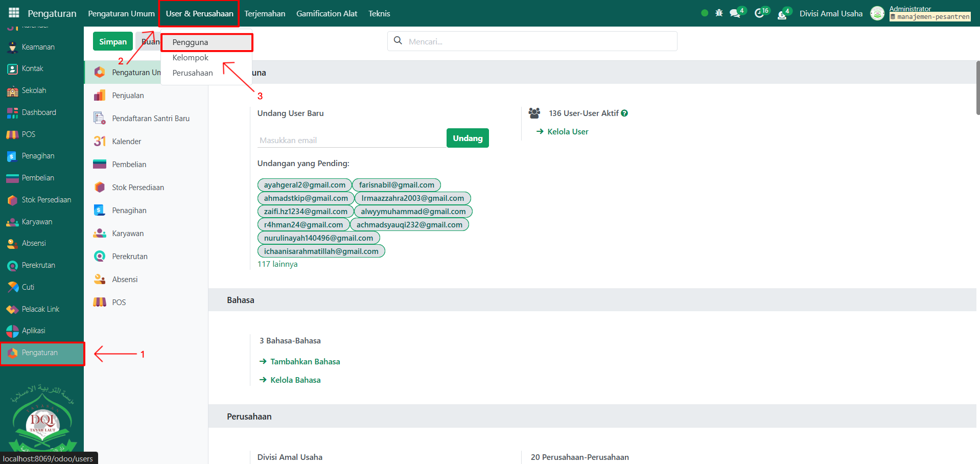Open the apps grid menu icon
Image resolution: width=980 pixels, height=464 pixels.
tap(14, 13)
